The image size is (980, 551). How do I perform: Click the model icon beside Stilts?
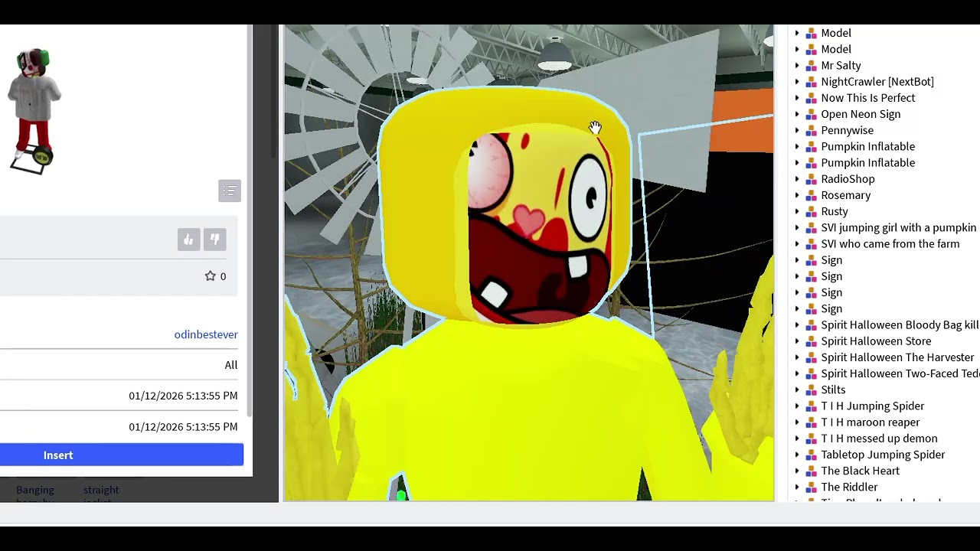(x=811, y=390)
